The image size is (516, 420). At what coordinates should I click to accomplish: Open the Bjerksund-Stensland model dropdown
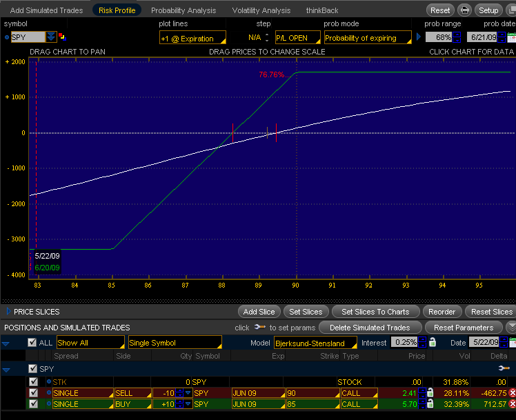click(314, 343)
